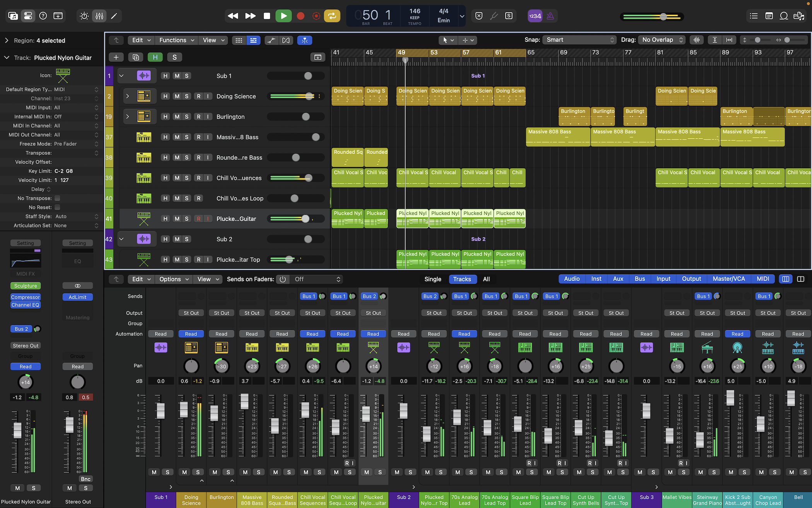Expand the Doing Science track stack
This screenshot has height=508, width=812.
pyautogui.click(x=127, y=96)
